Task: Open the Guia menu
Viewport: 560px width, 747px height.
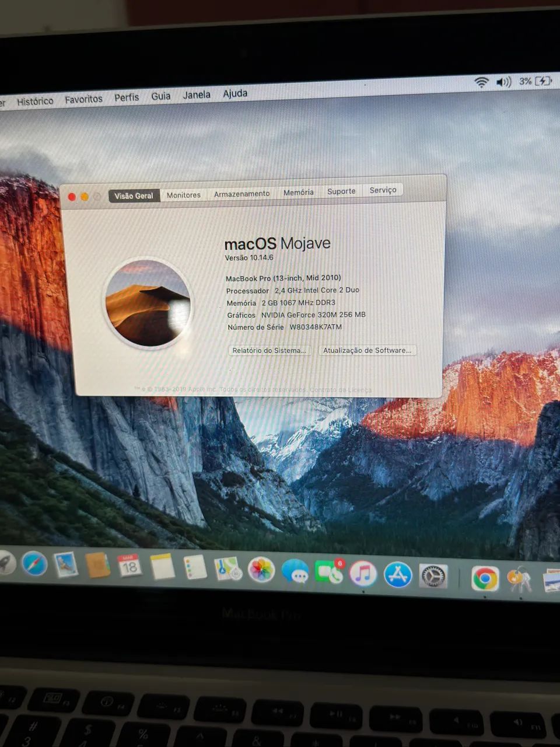Action: tap(161, 96)
